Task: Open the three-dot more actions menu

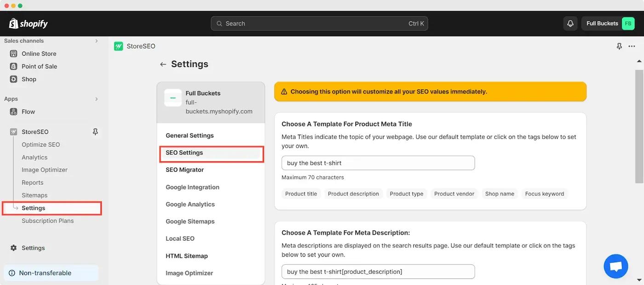Action: 632,46
